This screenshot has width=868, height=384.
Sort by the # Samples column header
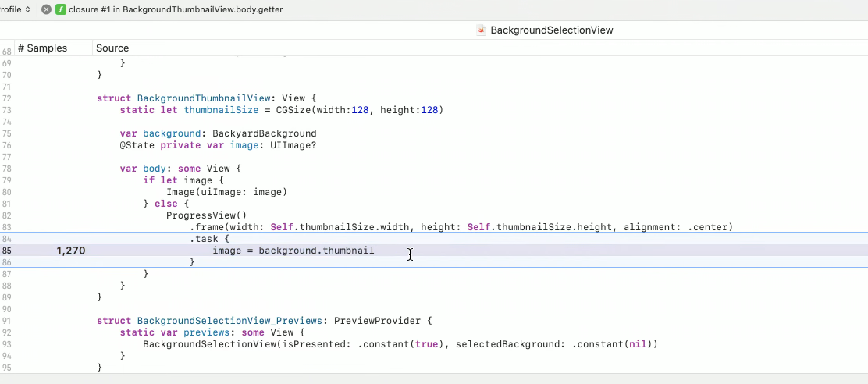click(x=43, y=48)
